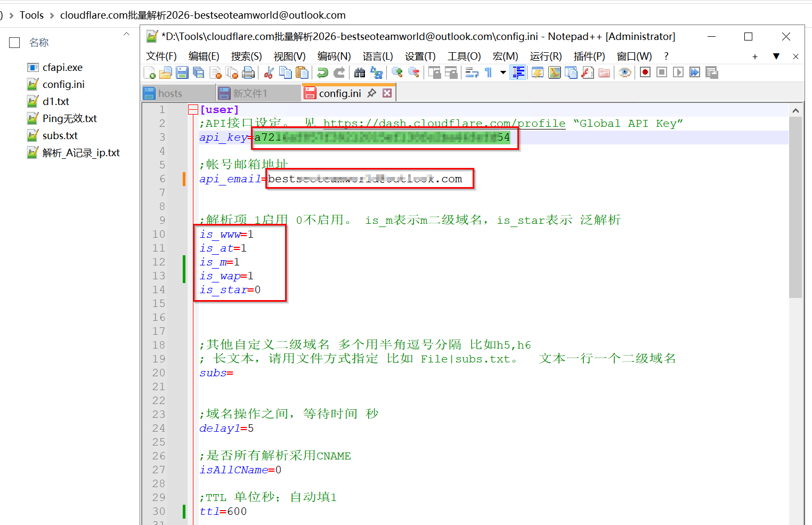The width and height of the screenshot is (812, 525).
Task: Start recording a macro
Action: [645, 72]
